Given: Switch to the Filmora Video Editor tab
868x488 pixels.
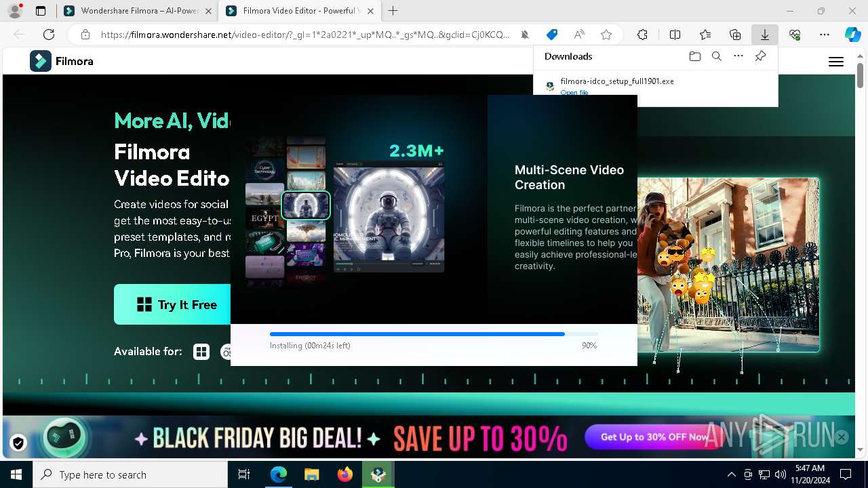Looking at the screenshot, I should (298, 11).
